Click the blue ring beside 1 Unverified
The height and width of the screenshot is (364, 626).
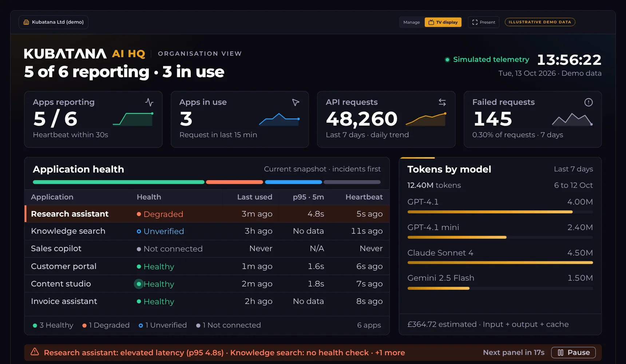pyautogui.click(x=141, y=325)
